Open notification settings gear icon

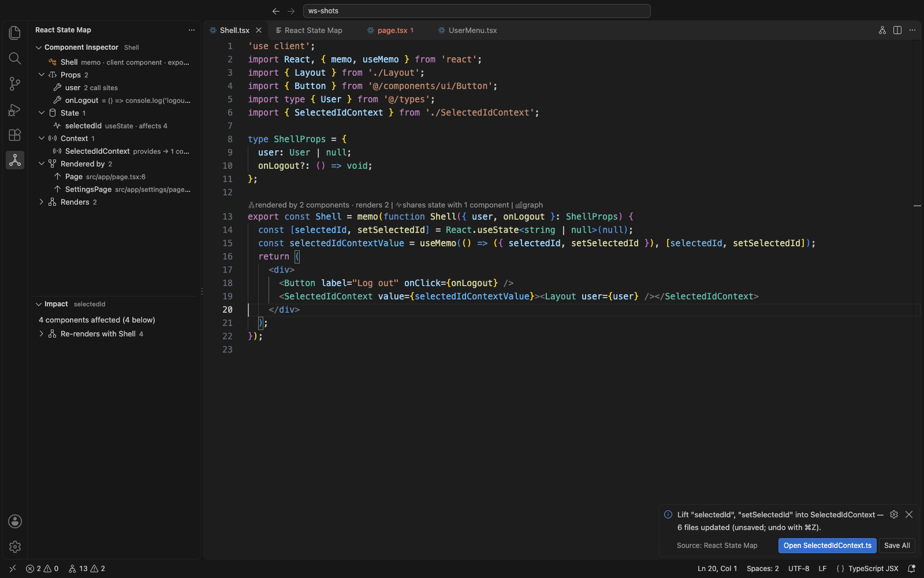coord(894,514)
